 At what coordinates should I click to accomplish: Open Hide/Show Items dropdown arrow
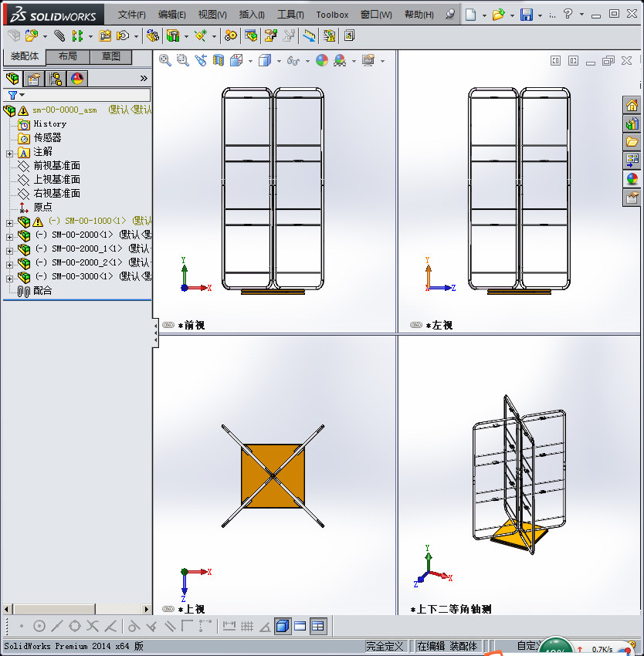click(307, 61)
